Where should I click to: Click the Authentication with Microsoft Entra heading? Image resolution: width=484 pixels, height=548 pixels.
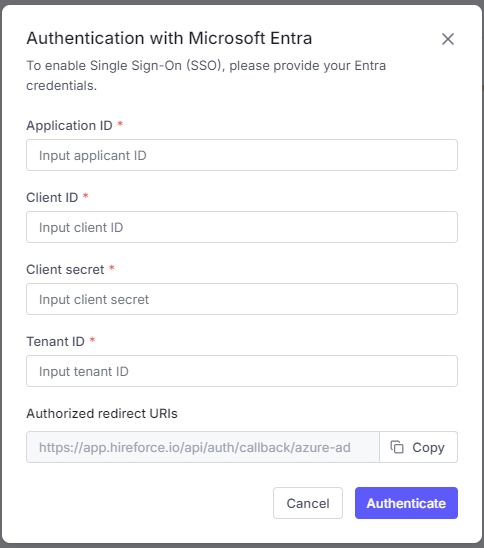click(x=169, y=38)
